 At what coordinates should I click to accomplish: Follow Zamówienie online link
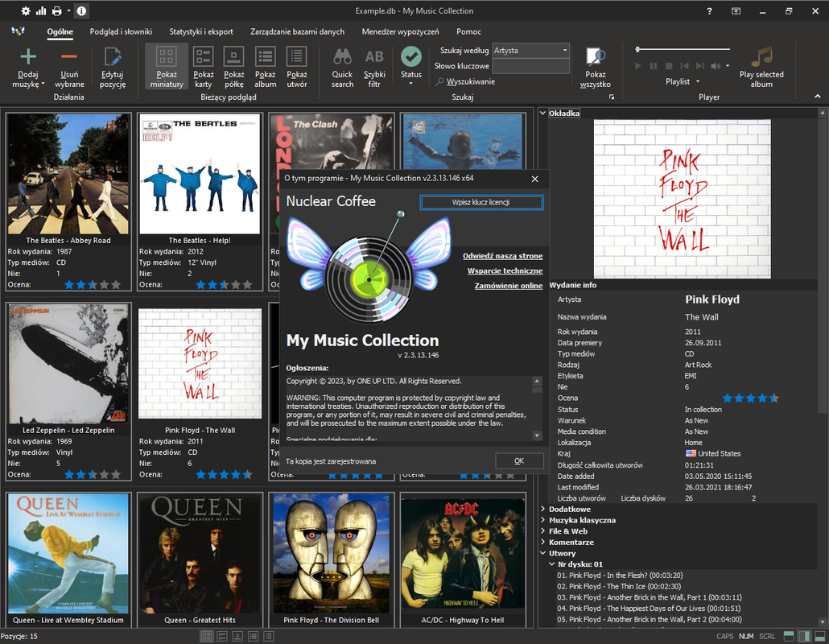[509, 286]
